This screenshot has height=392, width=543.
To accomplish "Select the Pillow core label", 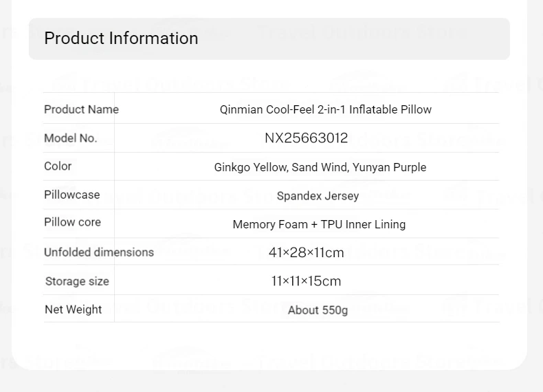I will click(72, 222).
